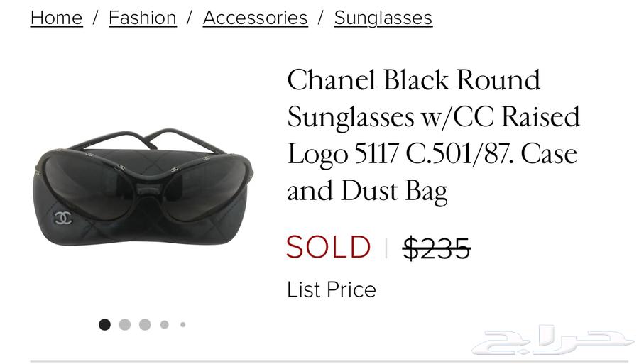Open the Fashion breadcrumb link
This screenshot has height=364, width=639.
pos(142,18)
